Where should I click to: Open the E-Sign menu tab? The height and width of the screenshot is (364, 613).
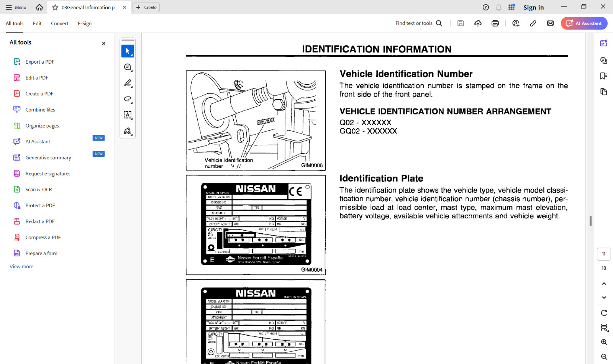85,23
